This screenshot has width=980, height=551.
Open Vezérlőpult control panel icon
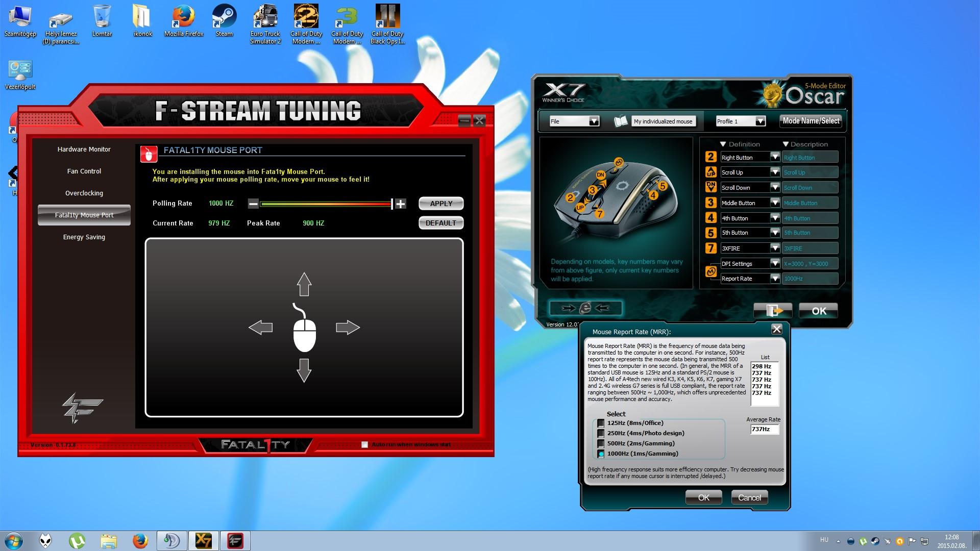pos(20,75)
